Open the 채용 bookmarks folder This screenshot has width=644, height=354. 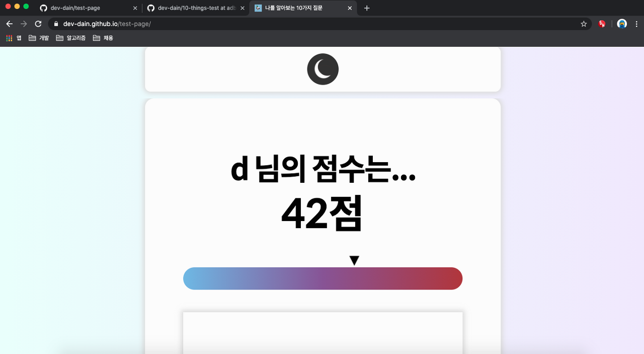click(103, 38)
